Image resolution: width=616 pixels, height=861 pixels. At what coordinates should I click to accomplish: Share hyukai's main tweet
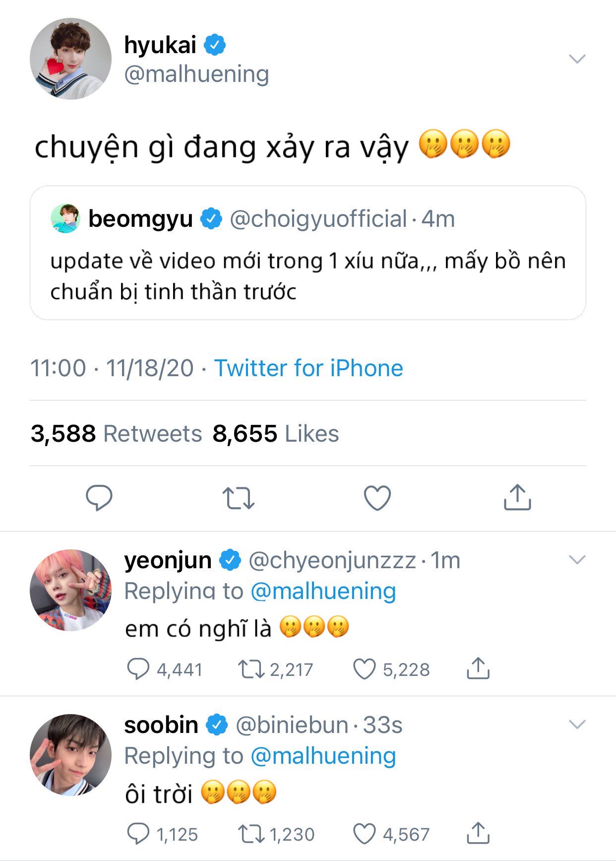517,498
